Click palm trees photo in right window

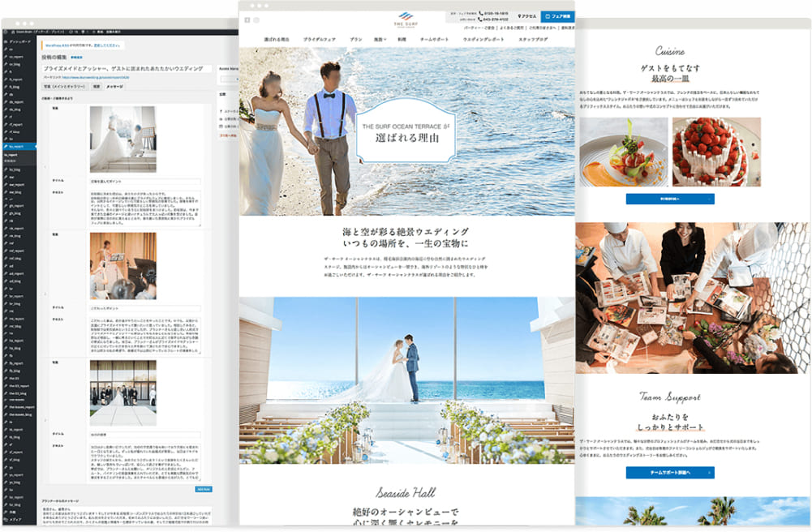click(693, 511)
